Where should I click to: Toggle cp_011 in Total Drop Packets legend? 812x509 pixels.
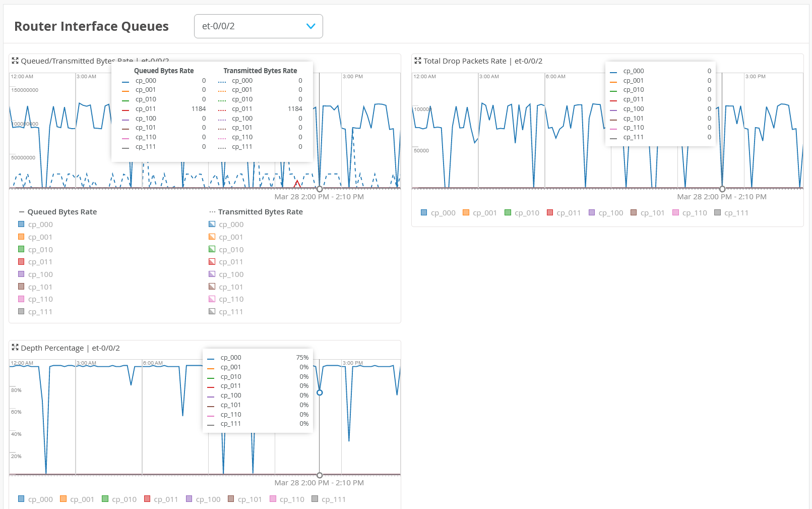click(564, 213)
